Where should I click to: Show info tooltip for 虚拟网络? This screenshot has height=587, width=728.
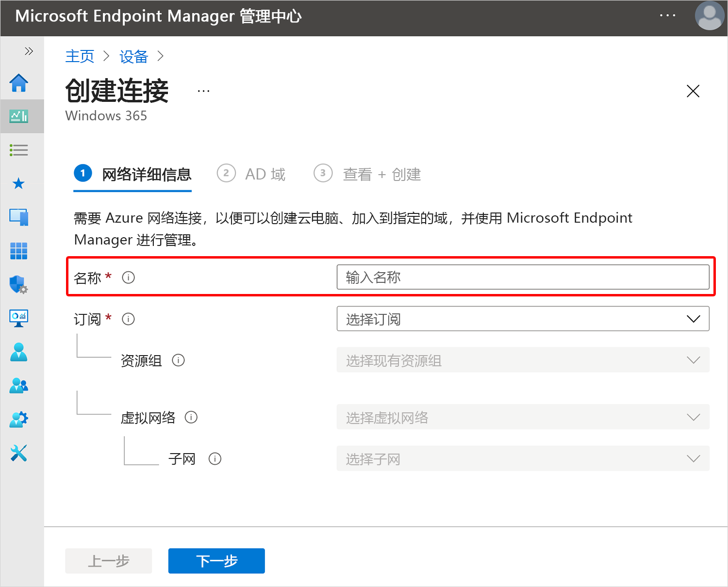tap(191, 417)
